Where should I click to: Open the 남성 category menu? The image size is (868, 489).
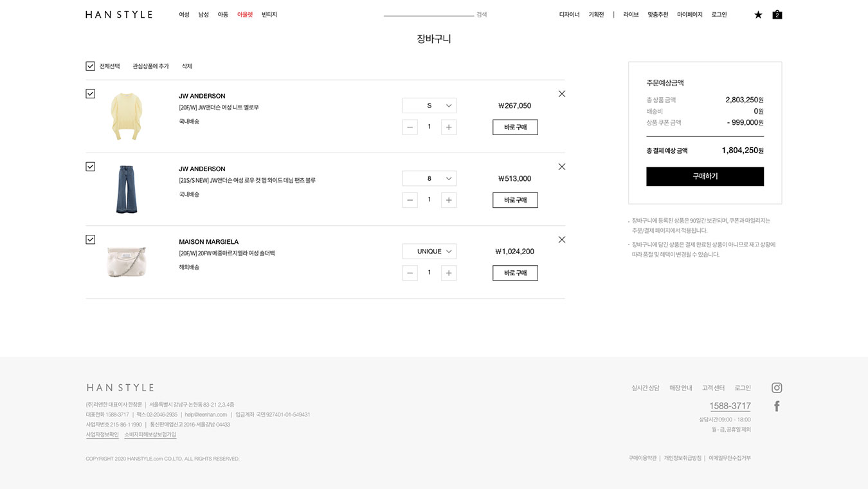[204, 15]
